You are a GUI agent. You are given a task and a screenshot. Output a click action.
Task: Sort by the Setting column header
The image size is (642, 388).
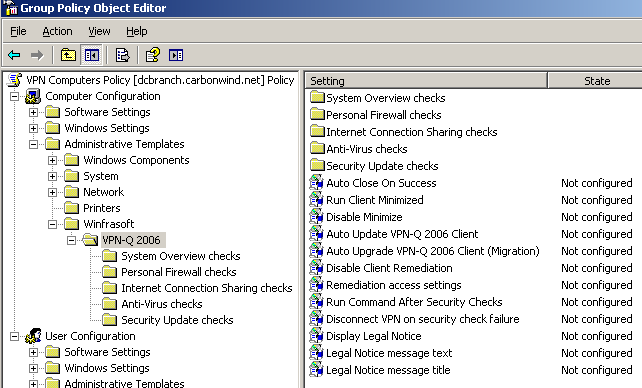coord(426,81)
